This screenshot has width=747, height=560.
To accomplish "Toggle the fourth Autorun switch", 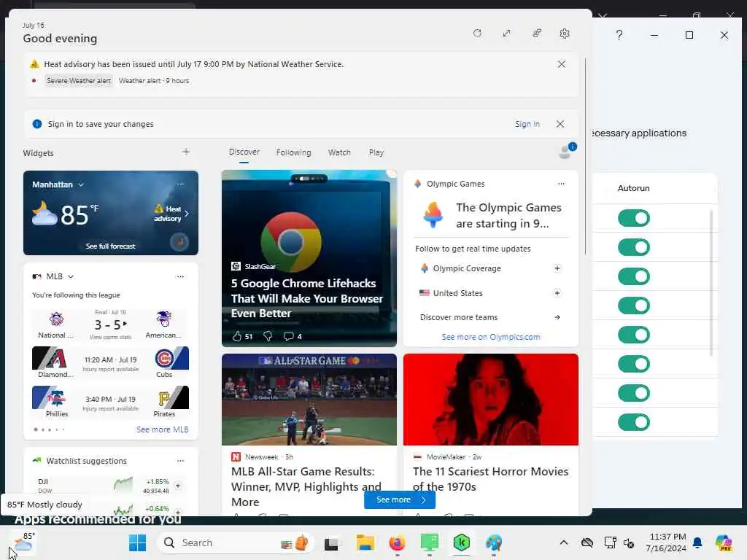I will pos(634,306).
